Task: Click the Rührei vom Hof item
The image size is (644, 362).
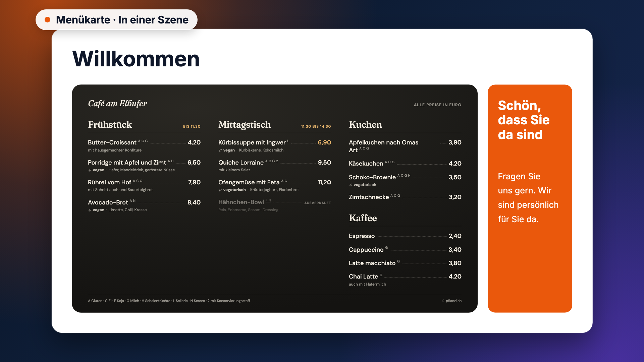Action: (x=109, y=182)
